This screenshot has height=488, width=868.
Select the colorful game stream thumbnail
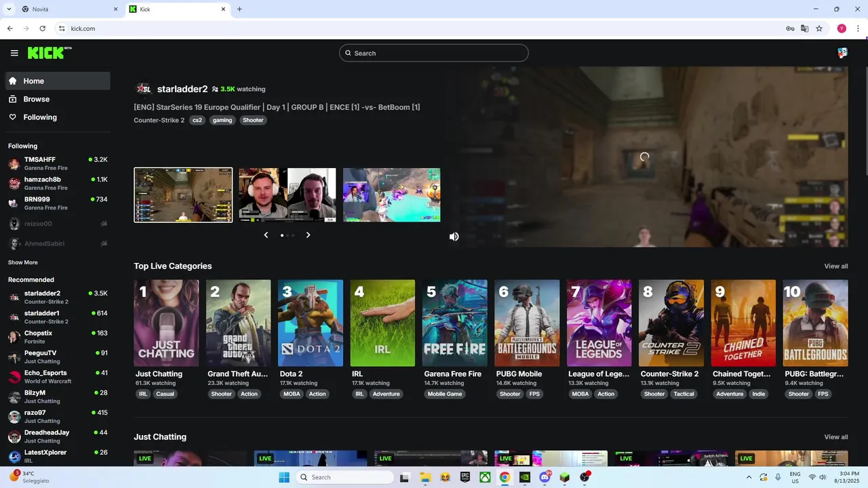391,195
